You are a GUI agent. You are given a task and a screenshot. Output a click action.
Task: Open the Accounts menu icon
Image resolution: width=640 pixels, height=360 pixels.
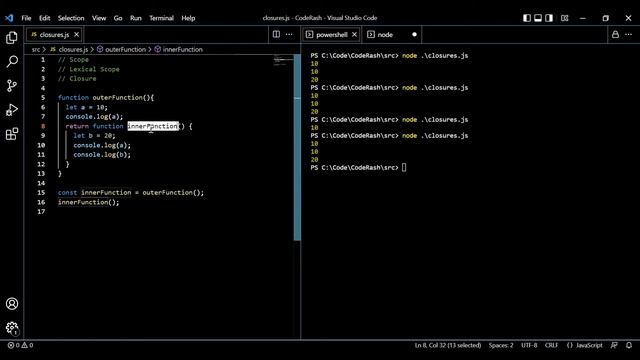point(12,304)
